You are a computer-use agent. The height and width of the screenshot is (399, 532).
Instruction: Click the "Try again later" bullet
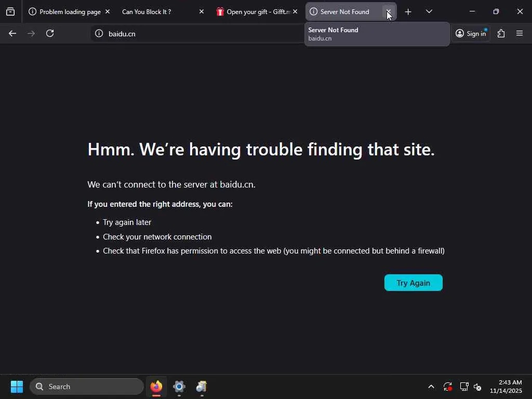click(x=127, y=222)
